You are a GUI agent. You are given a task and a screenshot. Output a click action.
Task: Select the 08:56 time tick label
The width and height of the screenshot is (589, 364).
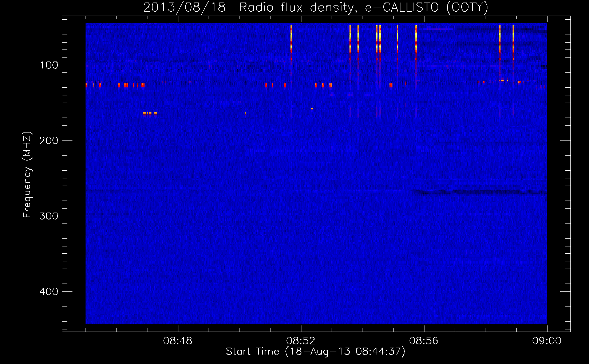424,341
